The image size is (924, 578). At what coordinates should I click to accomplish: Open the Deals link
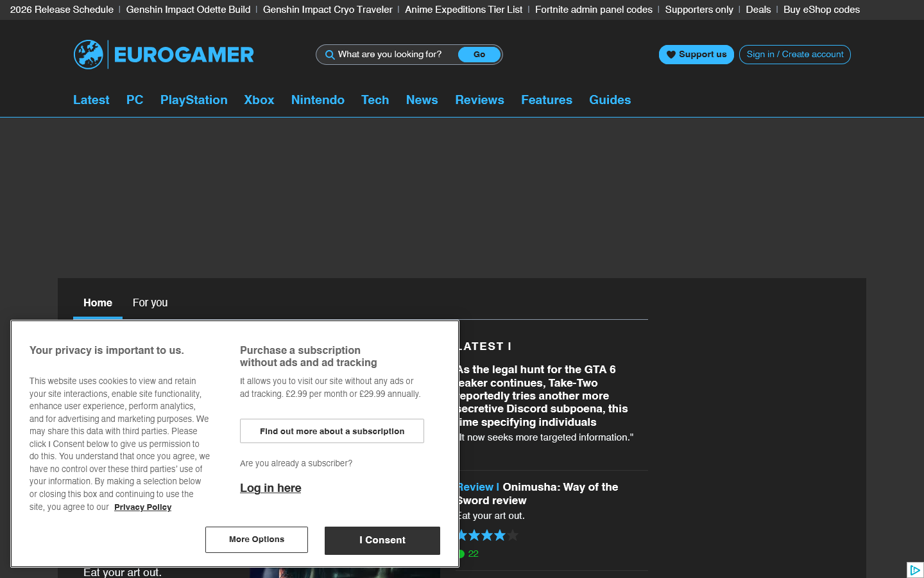coord(758,10)
